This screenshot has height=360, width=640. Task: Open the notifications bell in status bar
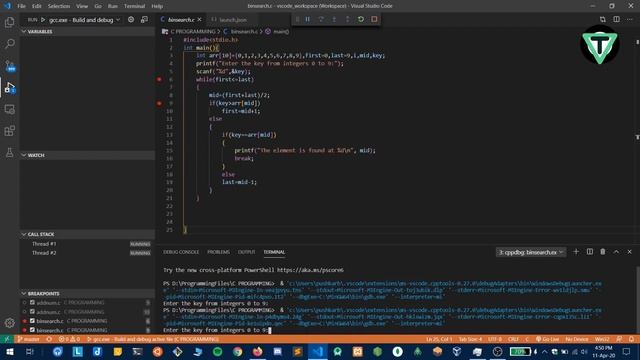[631, 339]
